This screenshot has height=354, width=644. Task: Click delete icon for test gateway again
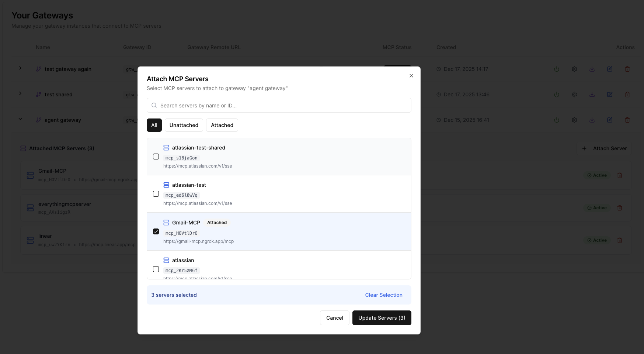(627, 69)
